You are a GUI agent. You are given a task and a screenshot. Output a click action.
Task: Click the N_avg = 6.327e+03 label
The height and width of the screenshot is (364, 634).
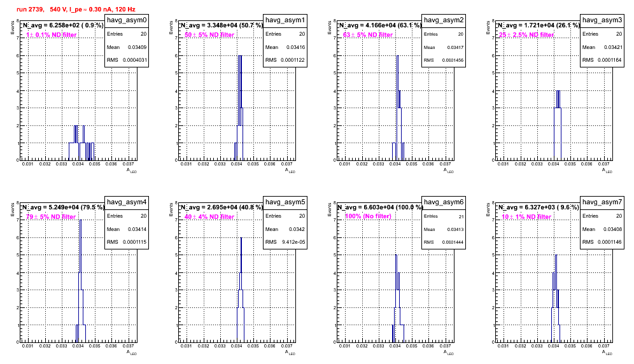[539, 207]
